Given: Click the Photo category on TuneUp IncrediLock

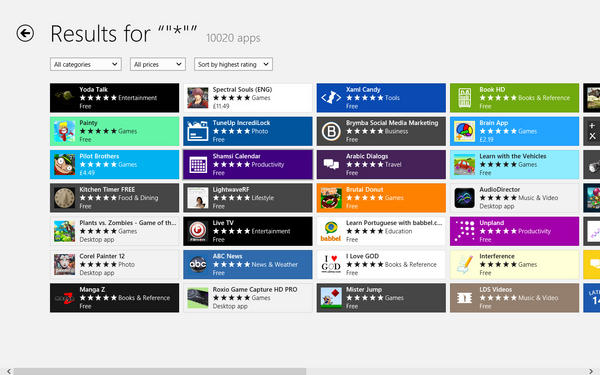Looking at the screenshot, I should click(259, 131).
